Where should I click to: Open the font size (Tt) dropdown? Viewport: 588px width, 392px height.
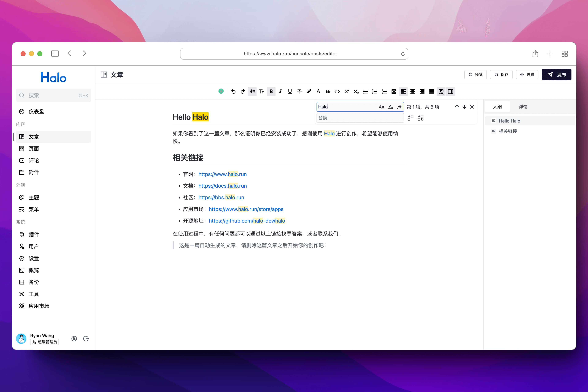pos(262,92)
